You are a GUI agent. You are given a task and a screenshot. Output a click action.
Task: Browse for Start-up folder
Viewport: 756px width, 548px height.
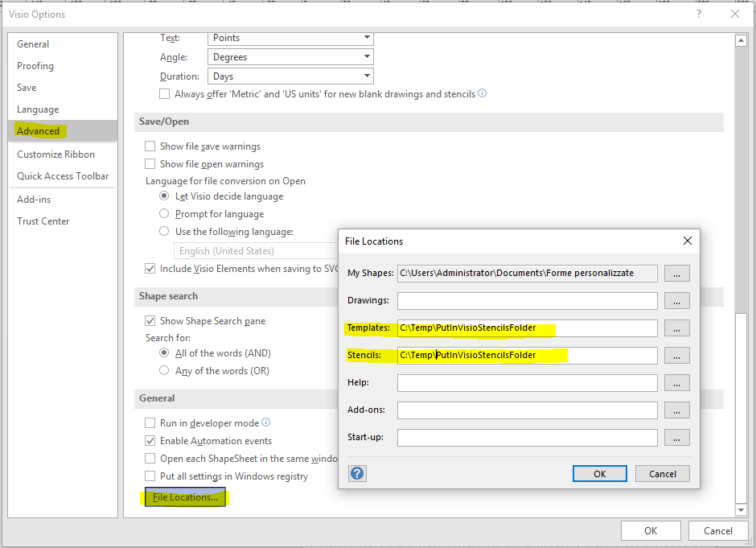[x=677, y=438]
